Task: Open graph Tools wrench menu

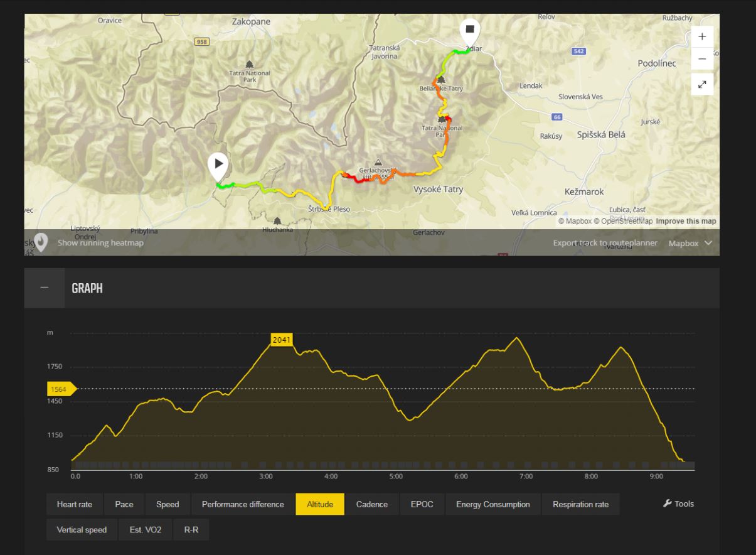Action: (x=679, y=504)
